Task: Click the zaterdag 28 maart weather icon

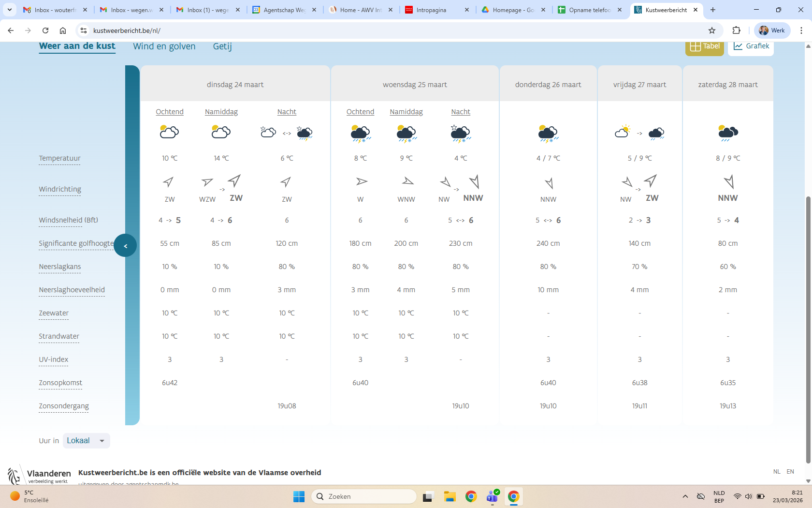Action: (x=727, y=132)
